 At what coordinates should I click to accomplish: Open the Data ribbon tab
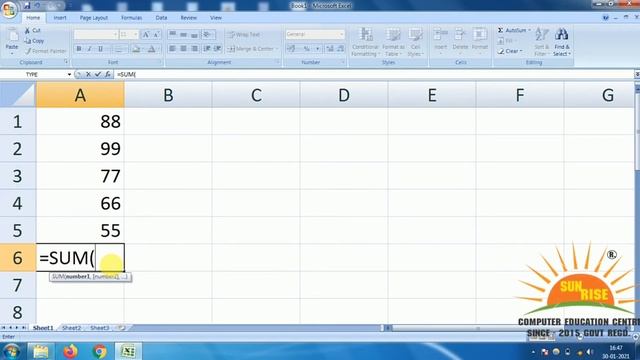click(161, 18)
